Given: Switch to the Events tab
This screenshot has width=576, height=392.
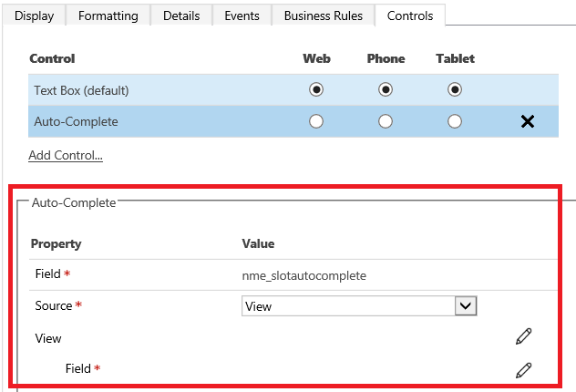Looking at the screenshot, I should (x=242, y=15).
